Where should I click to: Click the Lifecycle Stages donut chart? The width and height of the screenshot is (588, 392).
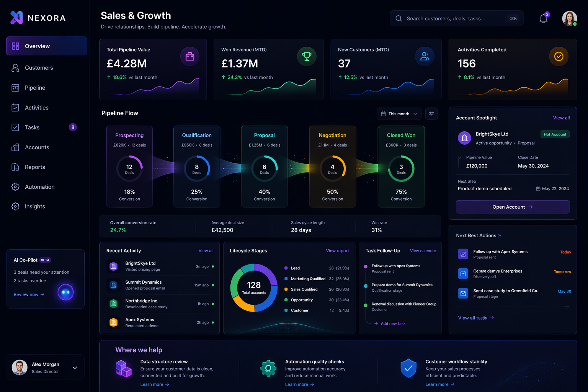coord(254,287)
